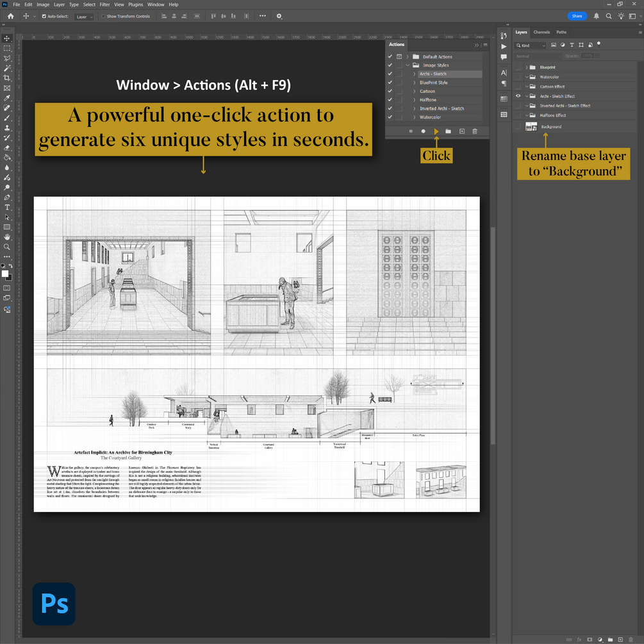Expand the BluePrint Style action steps
644x644 pixels.
415,83
